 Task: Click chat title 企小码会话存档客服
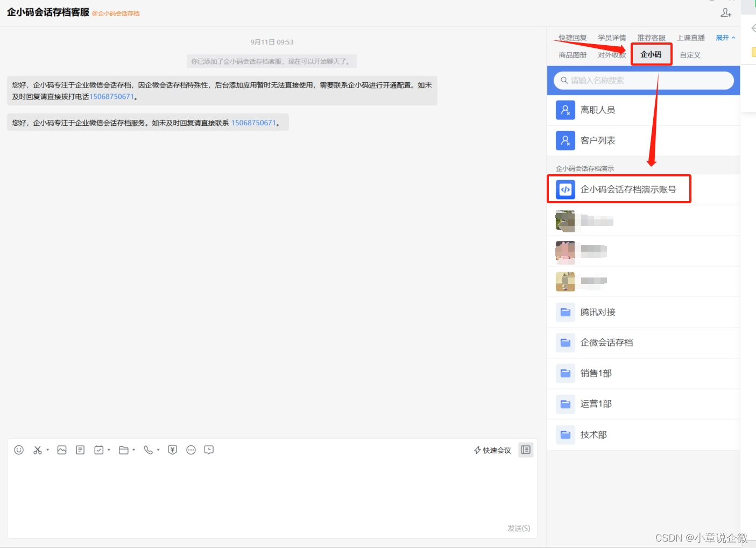(x=48, y=12)
